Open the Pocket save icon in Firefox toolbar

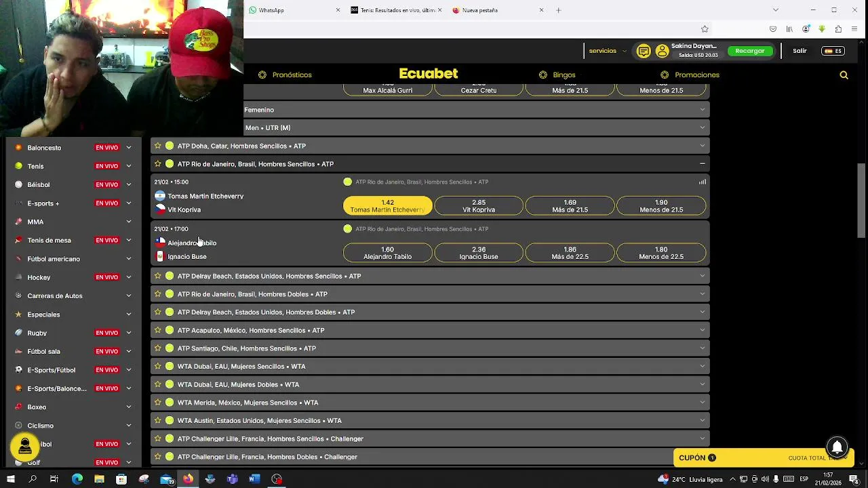(x=773, y=29)
